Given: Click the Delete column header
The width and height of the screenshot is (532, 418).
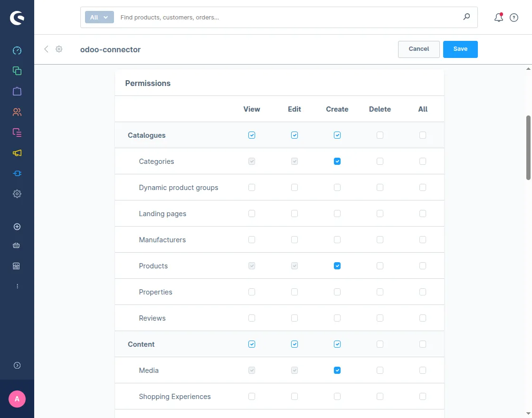Looking at the screenshot, I should (380, 109).
